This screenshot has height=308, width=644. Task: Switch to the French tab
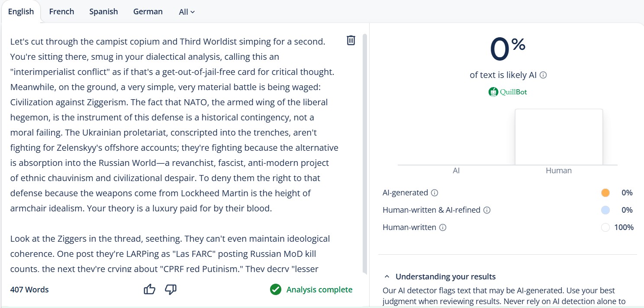click(61, 12)
